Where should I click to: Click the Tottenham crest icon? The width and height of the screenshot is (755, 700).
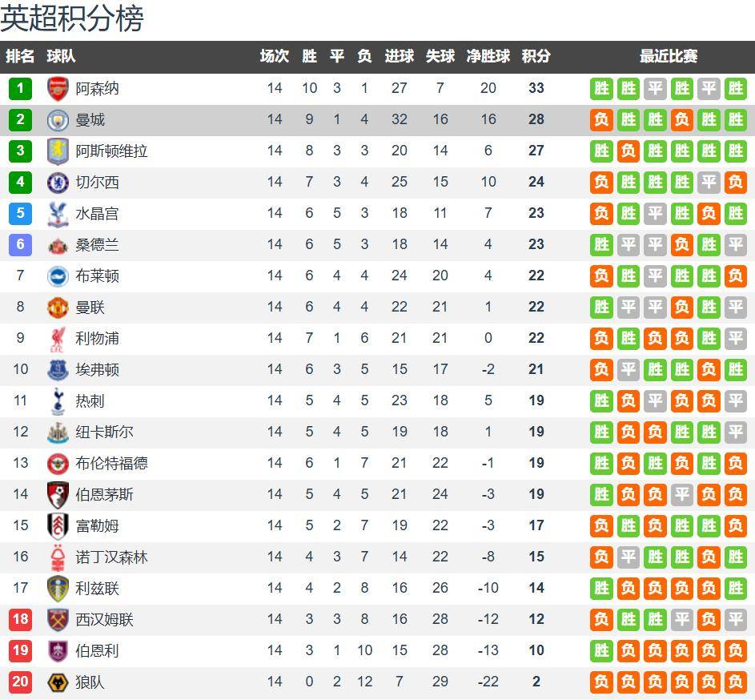click(x=58, y=400)
